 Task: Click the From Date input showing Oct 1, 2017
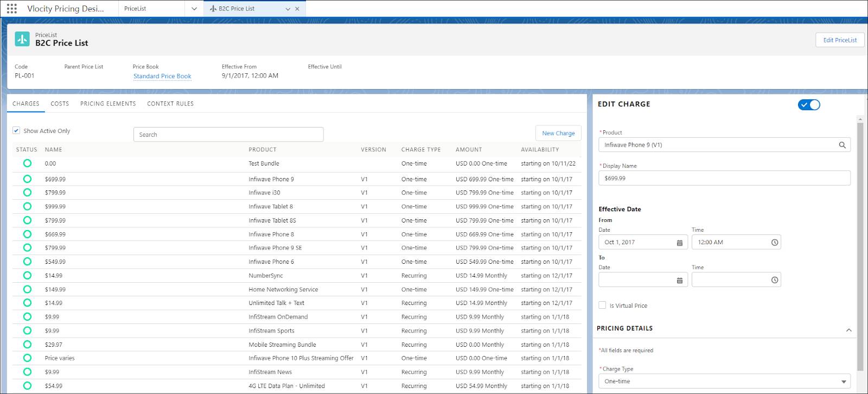643,242
